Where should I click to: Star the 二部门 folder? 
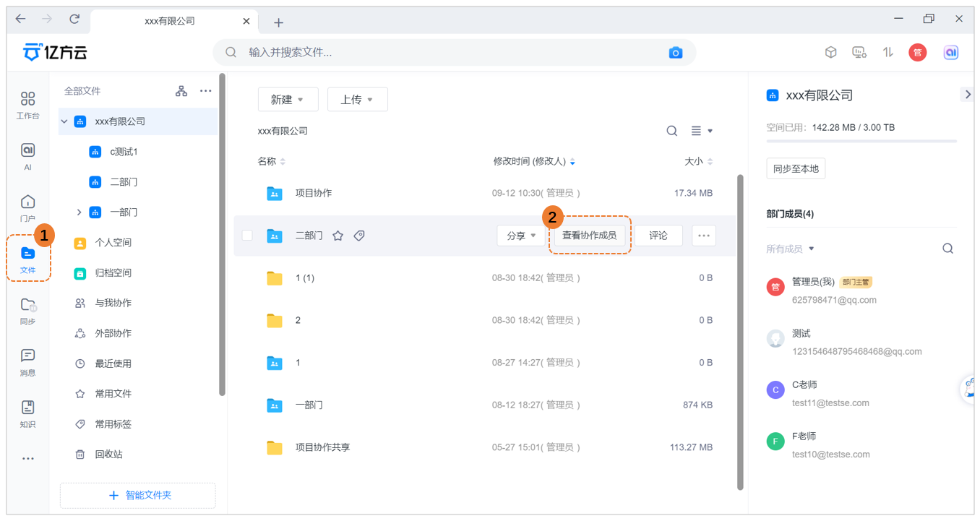[x=338, y=236]
